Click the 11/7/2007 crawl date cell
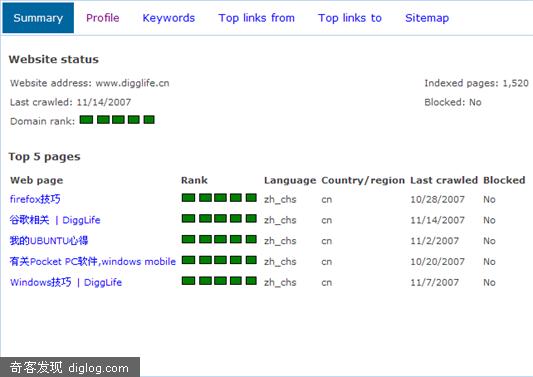 (x=434, y=282)
